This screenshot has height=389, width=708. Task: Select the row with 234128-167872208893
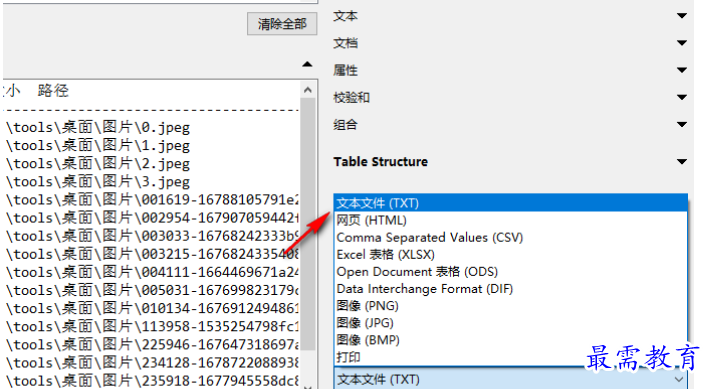pos(151,363)
